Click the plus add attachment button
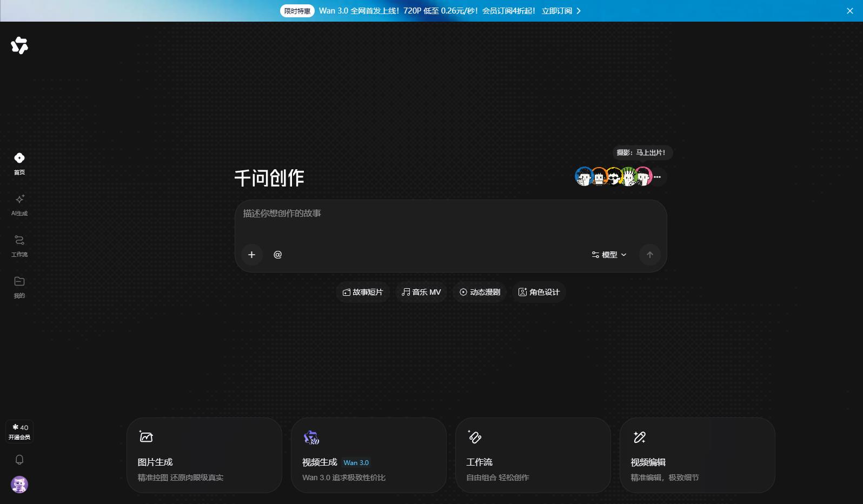Image resolution: width=863 pixels, height=504 pixels. coord(251,255)
